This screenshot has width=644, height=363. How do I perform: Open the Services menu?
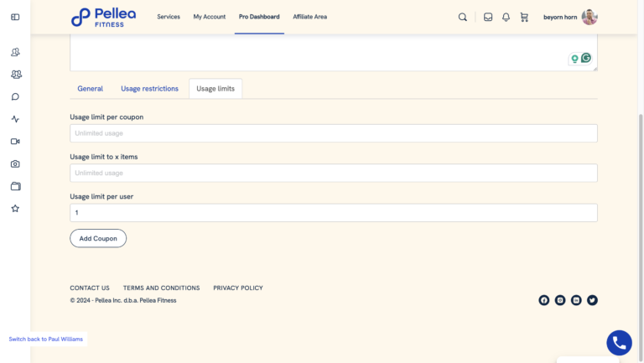169,17
